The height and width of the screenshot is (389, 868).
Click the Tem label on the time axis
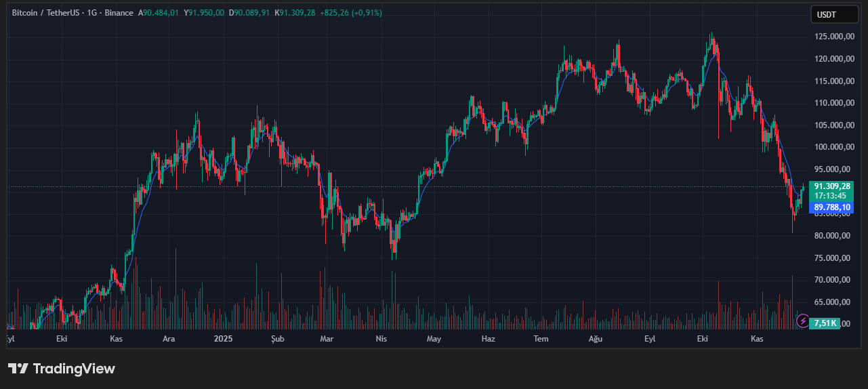[x=541, y=338]
